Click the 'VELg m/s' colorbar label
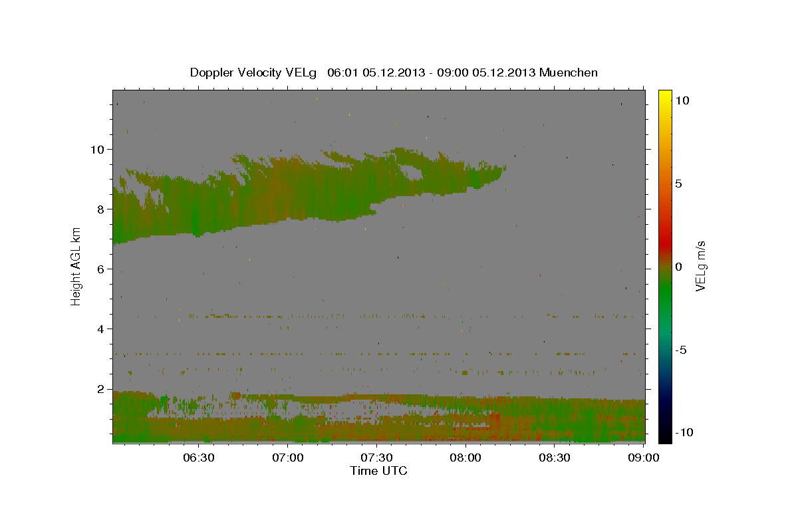Screen dimensions: 798x532 click(700, 266)
